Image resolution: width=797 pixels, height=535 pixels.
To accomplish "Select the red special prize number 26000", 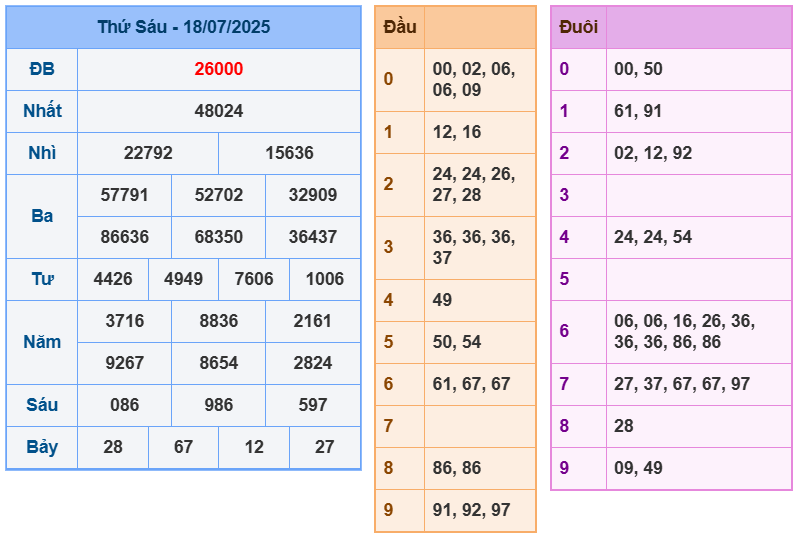I will [x=218, y=69].
